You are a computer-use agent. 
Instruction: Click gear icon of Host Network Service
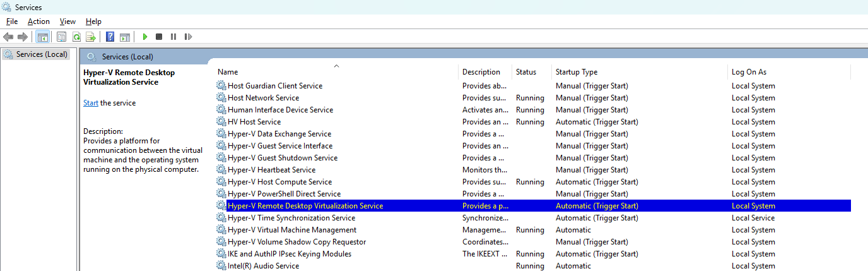point(221,98)
